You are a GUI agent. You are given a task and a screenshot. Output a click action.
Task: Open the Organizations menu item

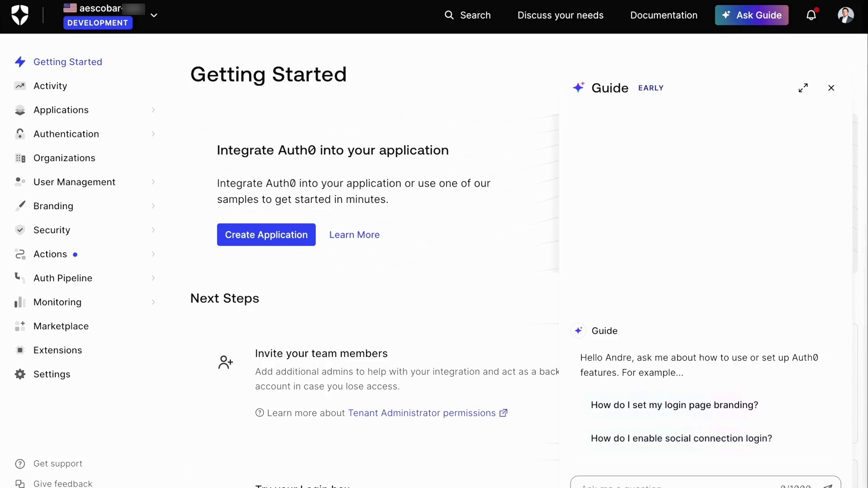pos(64,158)
